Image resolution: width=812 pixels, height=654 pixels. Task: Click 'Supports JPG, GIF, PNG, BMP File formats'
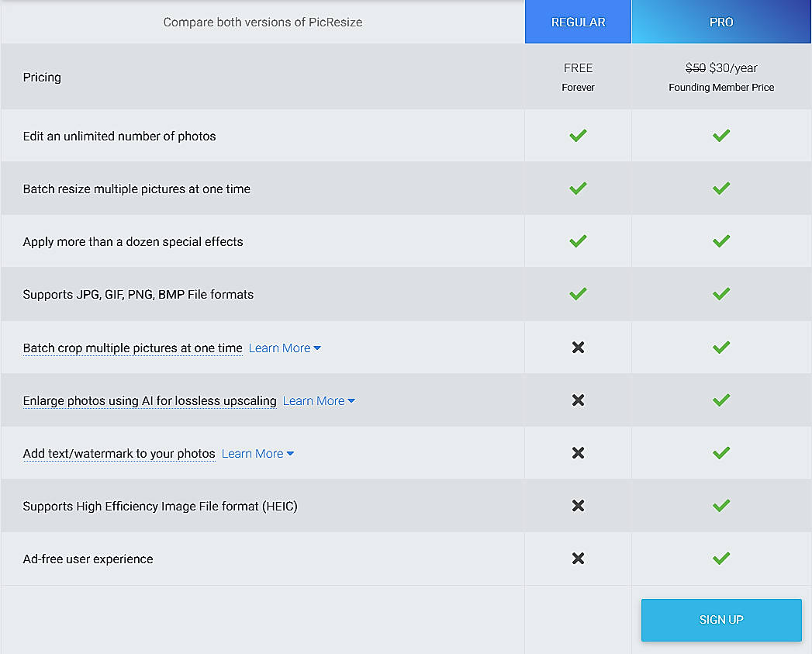[x=138, y=295]
